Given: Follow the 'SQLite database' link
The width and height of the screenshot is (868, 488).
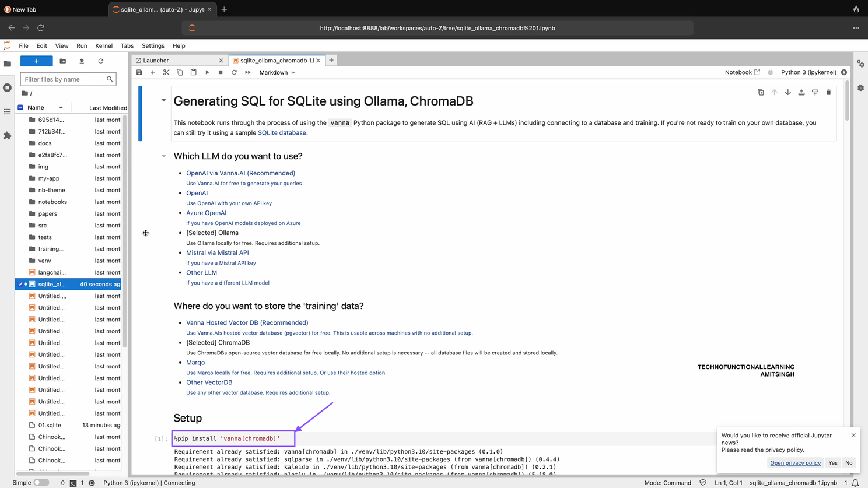Looking at the screenshot, I should coord(282,132).
